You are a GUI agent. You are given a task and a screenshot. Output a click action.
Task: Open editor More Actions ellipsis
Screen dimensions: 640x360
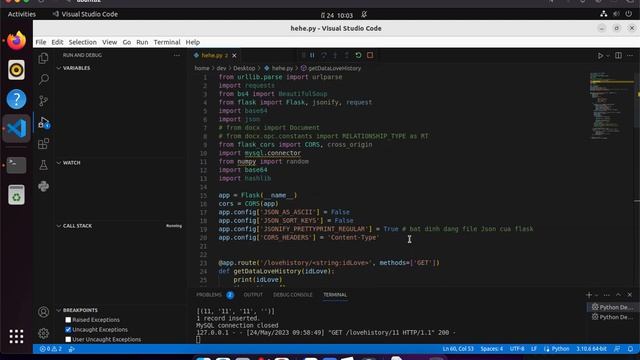(630, 56)
